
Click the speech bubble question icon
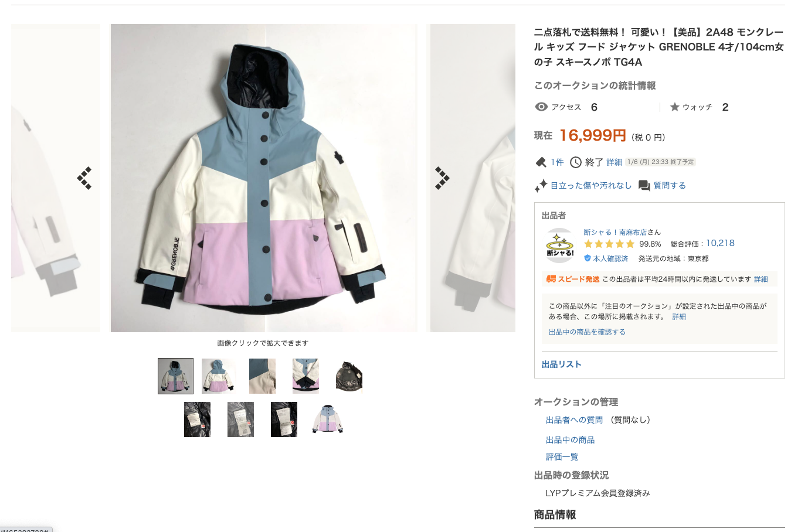[x=644, y=186]
